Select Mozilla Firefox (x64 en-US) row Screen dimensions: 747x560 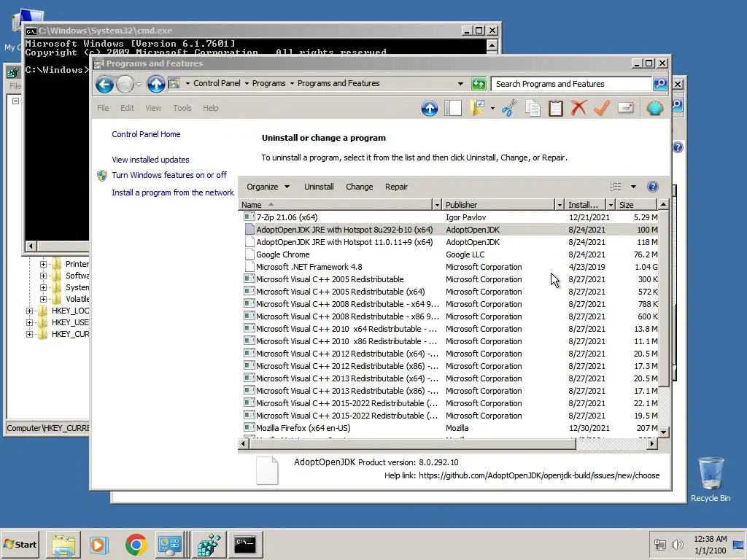pyautogui.click(x=450, y=427)
